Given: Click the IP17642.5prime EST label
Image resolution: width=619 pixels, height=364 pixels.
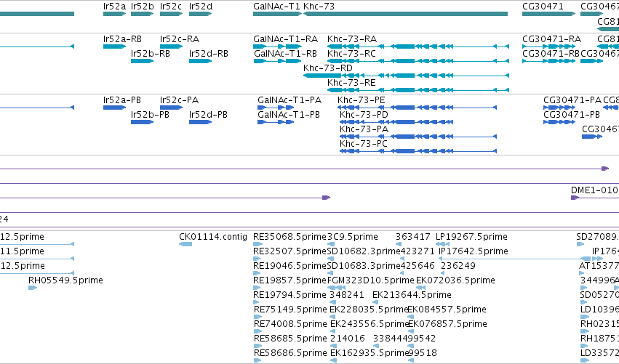Looking at the screenshot, I should coord(474,251).
